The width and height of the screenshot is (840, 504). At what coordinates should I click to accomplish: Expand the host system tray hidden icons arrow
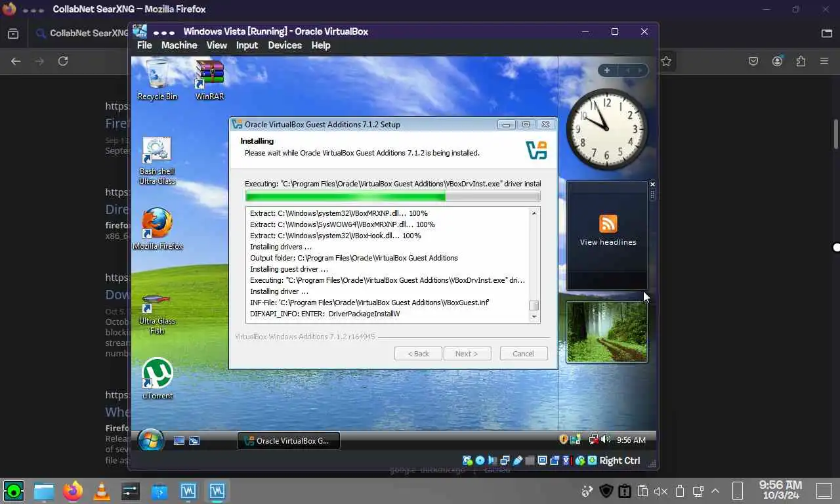(x=715, y=491)
